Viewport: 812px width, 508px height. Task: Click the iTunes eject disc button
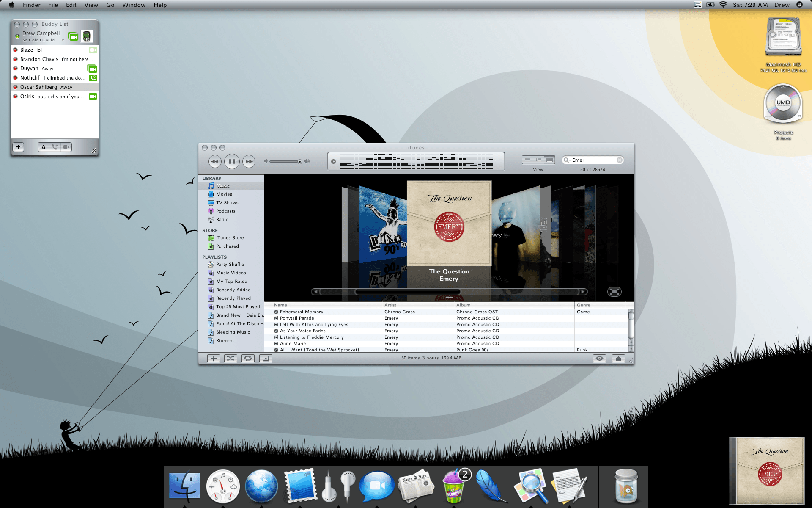point(618,358)
